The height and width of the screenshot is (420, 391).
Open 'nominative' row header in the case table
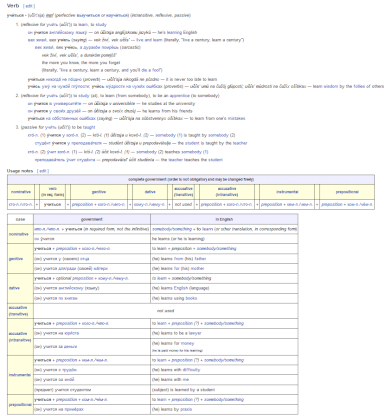tap(19, 234)
